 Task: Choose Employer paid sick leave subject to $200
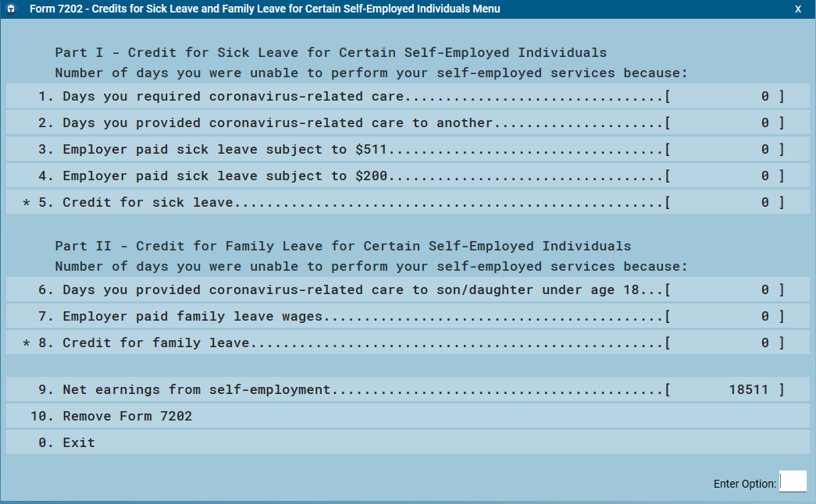coord(225,176)
